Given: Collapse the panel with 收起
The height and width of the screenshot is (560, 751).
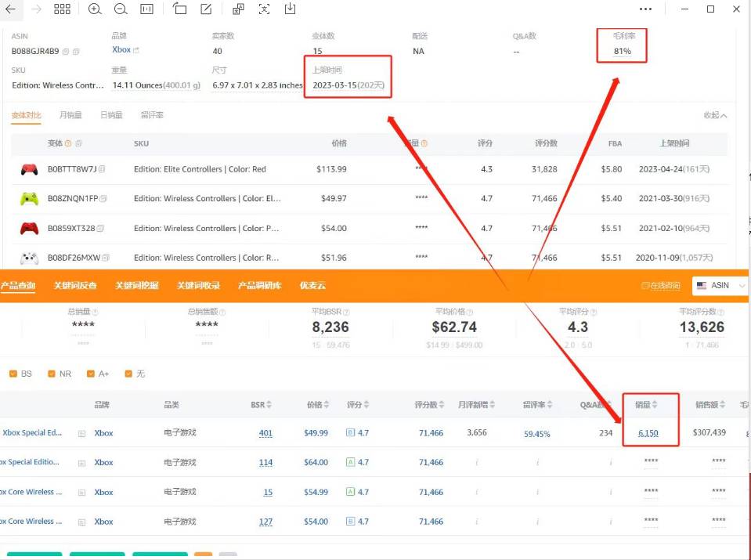Looking at the screenshot, I should [x=715, y=115].
